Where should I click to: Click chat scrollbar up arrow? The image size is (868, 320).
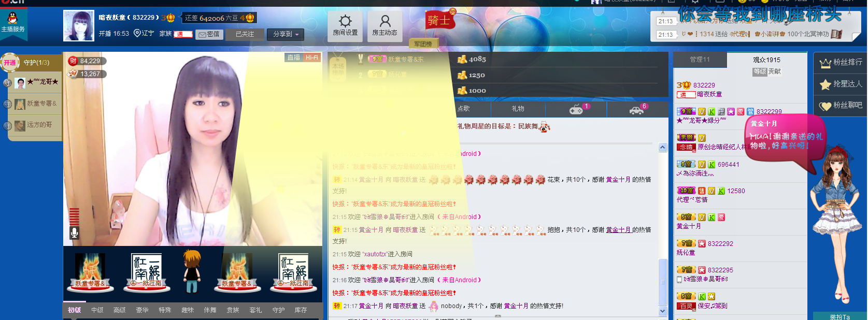pos(662,148)
